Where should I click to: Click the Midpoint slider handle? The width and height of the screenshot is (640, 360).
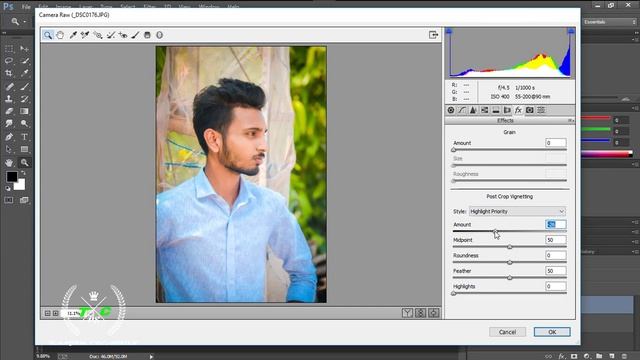point(510,247)
